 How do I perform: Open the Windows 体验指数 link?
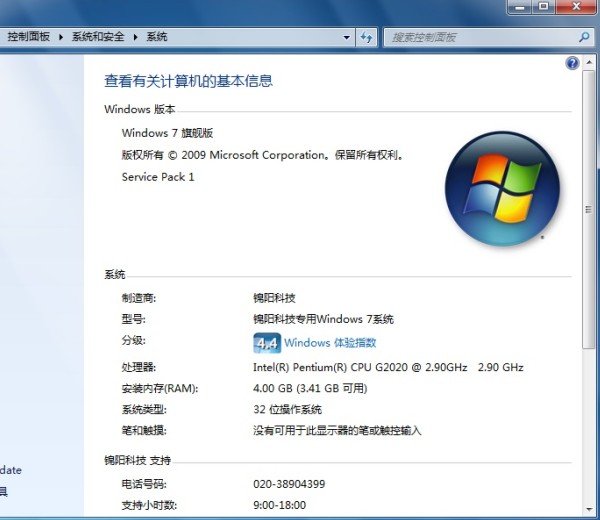click(x=330, y=342)
